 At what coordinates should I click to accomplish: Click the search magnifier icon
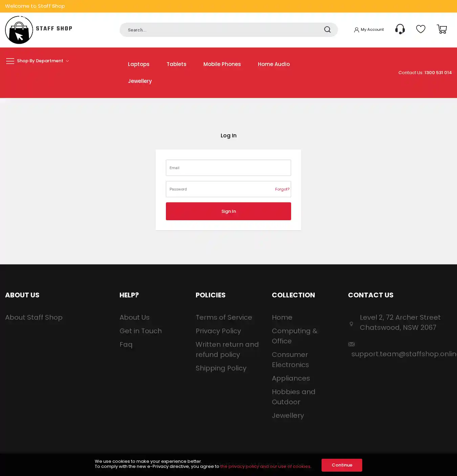pyautogui.click(x=327, y=30)
